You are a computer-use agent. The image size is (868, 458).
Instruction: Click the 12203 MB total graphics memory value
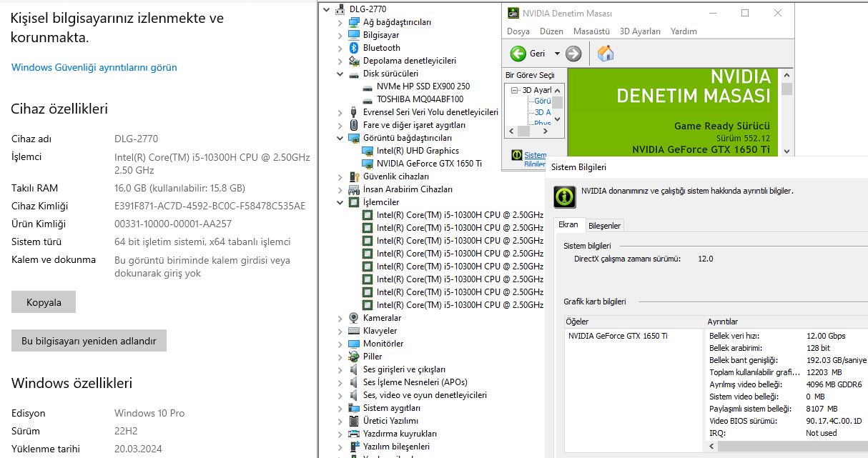point(824,372)
